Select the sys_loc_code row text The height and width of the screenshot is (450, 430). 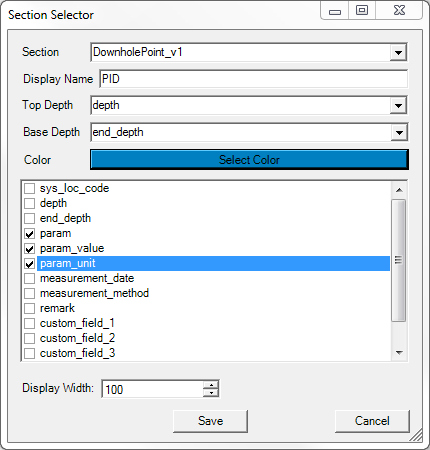point(74,188)
